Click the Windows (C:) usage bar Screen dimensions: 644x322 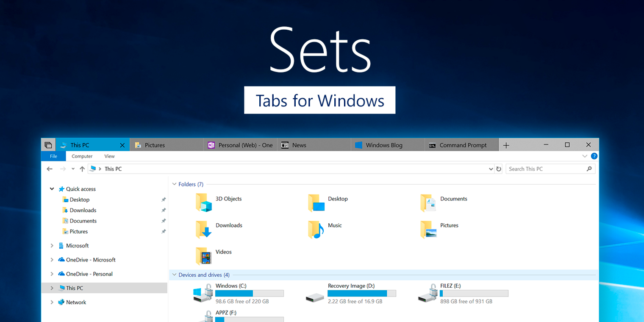point(250,293)
